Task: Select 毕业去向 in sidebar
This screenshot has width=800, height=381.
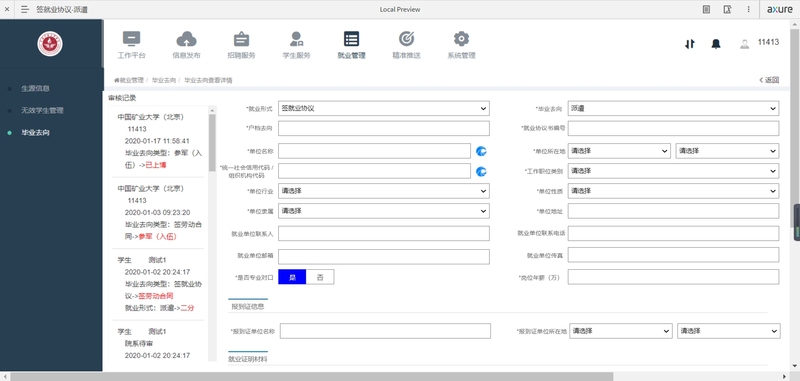Action: point(35,133)
